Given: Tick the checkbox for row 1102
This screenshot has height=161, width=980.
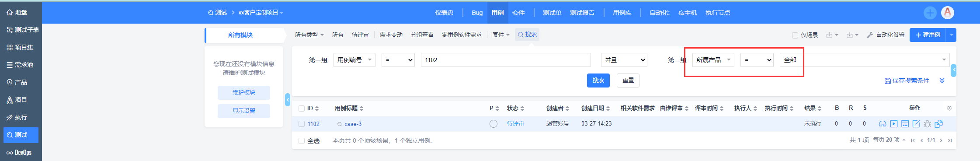Looking at the screenshot, I should [x=302, y=124].
